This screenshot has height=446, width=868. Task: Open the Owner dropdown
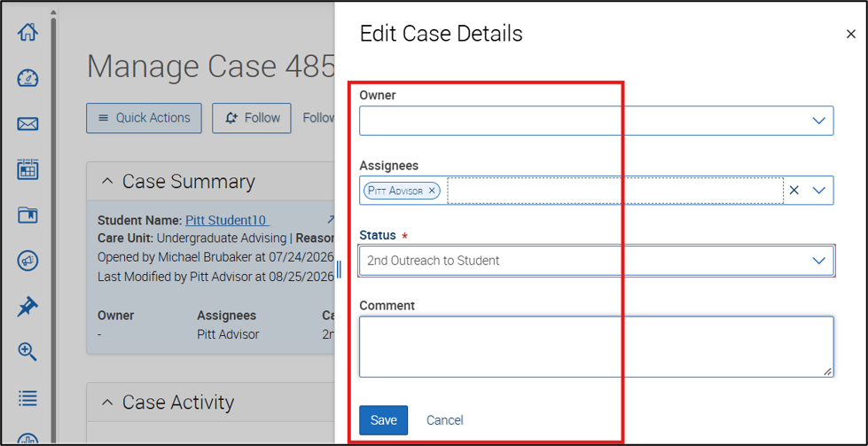(596, 121)
